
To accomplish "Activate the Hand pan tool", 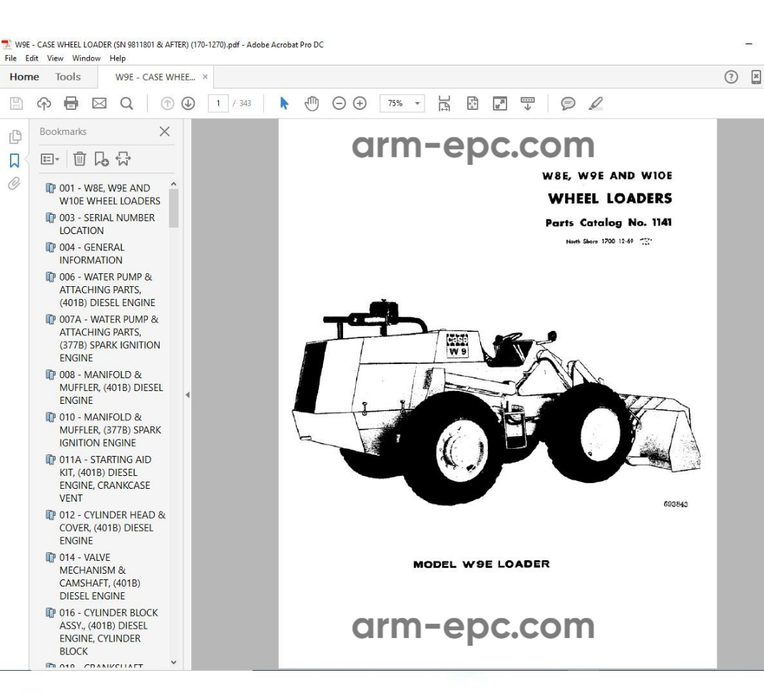I will coord(312,103).
